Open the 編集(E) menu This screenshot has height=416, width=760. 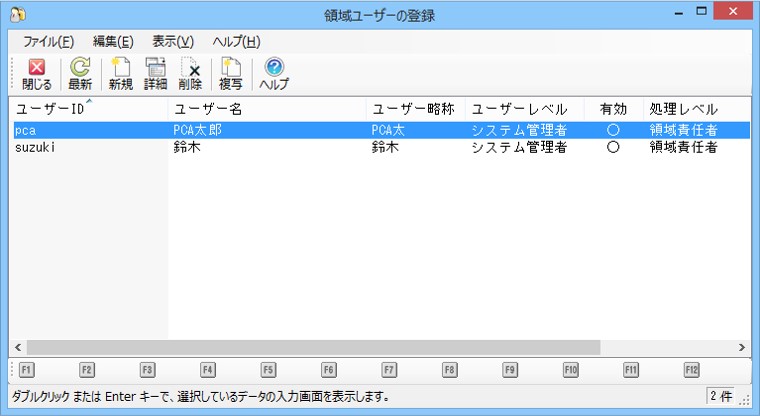(x=113, y=42)
